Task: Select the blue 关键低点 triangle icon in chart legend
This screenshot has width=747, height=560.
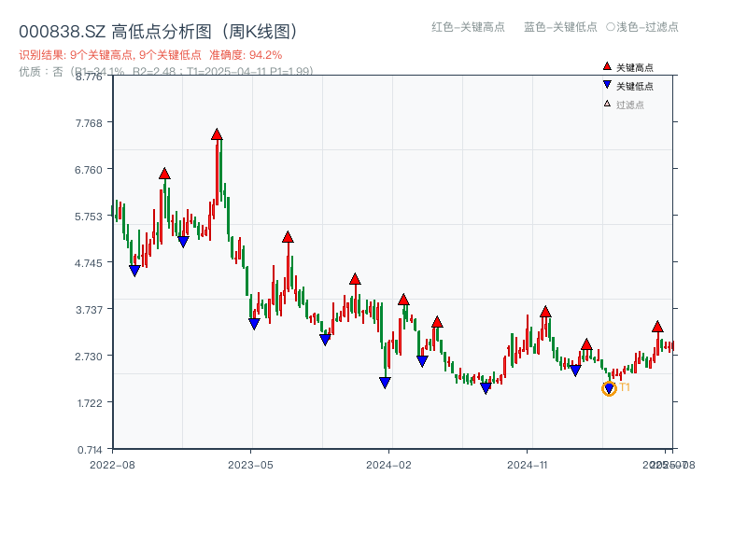Action: tap(606, 83)
